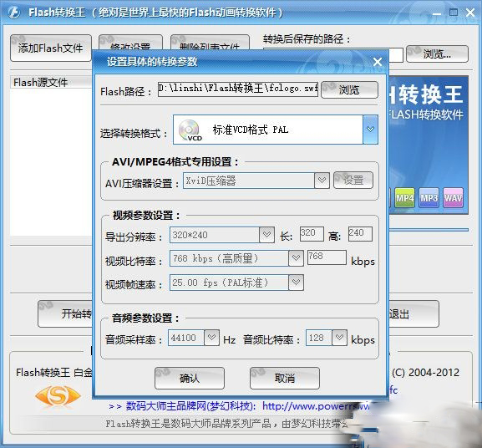The height and width of the screenshot is (448, 482).
Task: Open the 视频帧速率 25.00 fps dropdown
Action: (x=296, y=283)
